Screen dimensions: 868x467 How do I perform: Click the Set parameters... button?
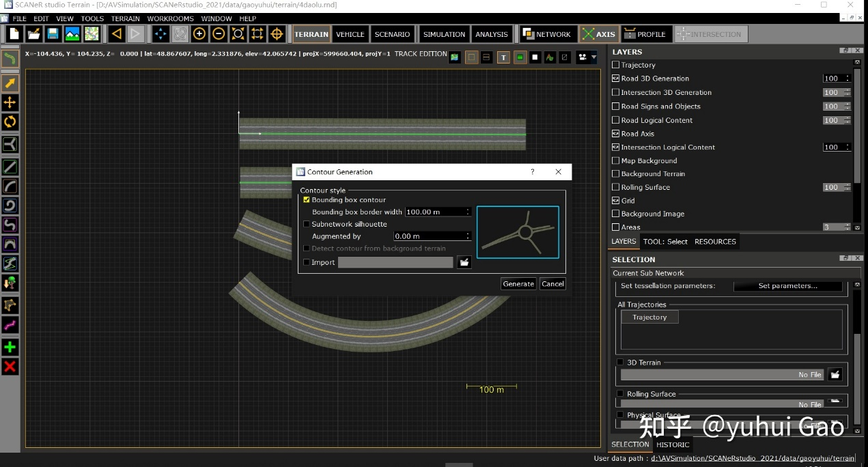pyautogui.click(x=787, y=286)
